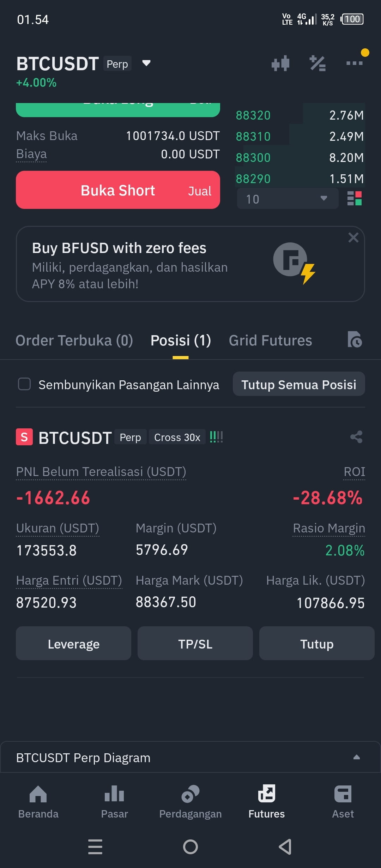Viewport: 381px width, 868px height.
Task: Toggle Sembunyikan Pasangan Lainnya checkbox
Action: click(24, 384)
